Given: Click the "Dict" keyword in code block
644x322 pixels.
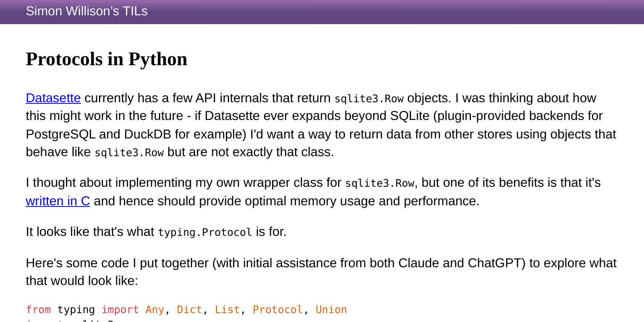Looking at the screenshot, I should [x=189, y=310].
